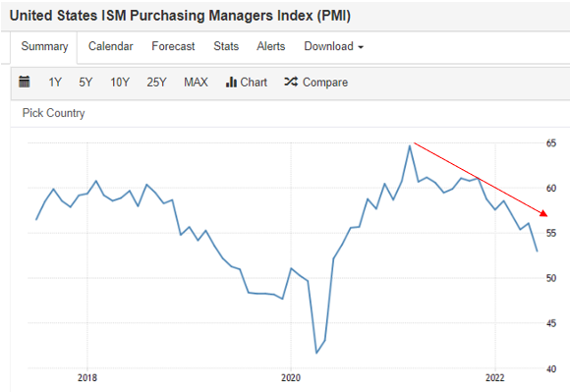Viewport: 570px width, 392px height.
Task: Click the shuffle arrows Compare icon
Action: [291, 82]
